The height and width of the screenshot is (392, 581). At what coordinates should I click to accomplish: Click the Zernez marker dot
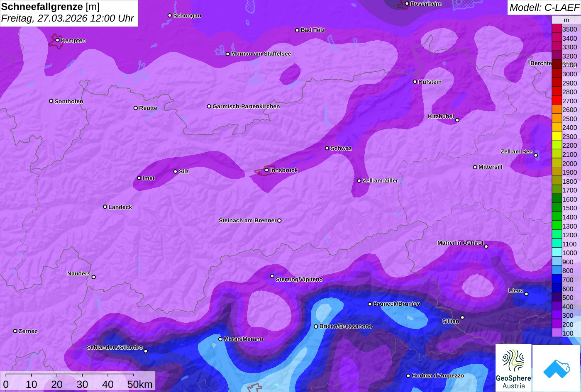[15, 331]
